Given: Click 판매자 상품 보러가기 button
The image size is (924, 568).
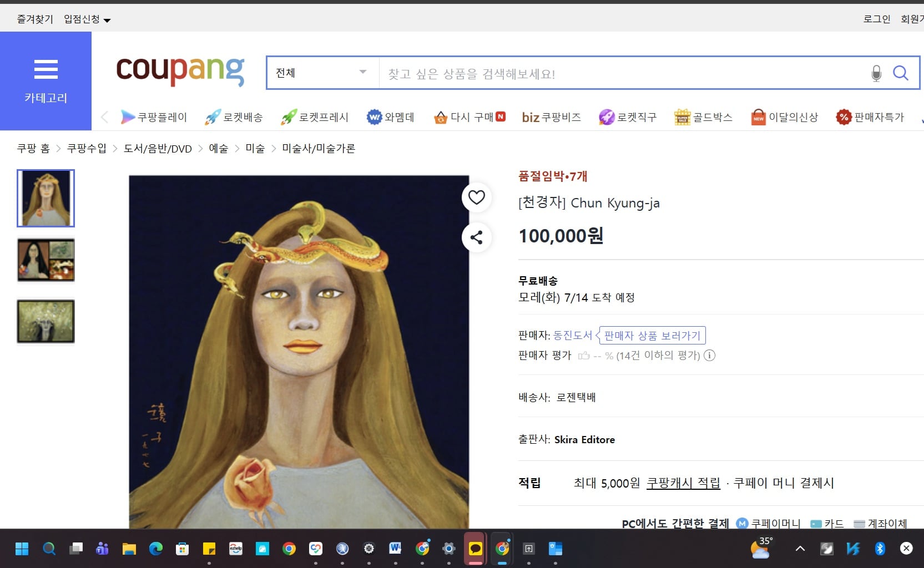Looking at the screenshot, I should point(652,336).
